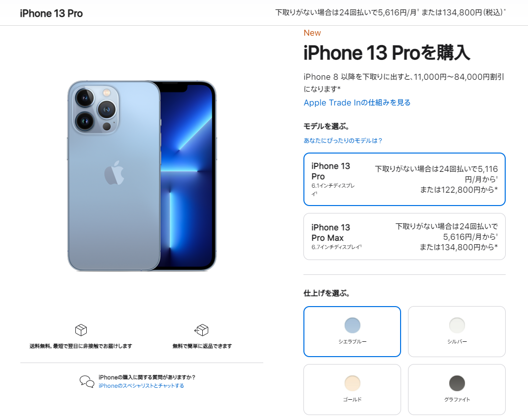528x420 pixels.
Task: Select the iPhone 13 Pro Max model option
Action: (x=405, y=236)
